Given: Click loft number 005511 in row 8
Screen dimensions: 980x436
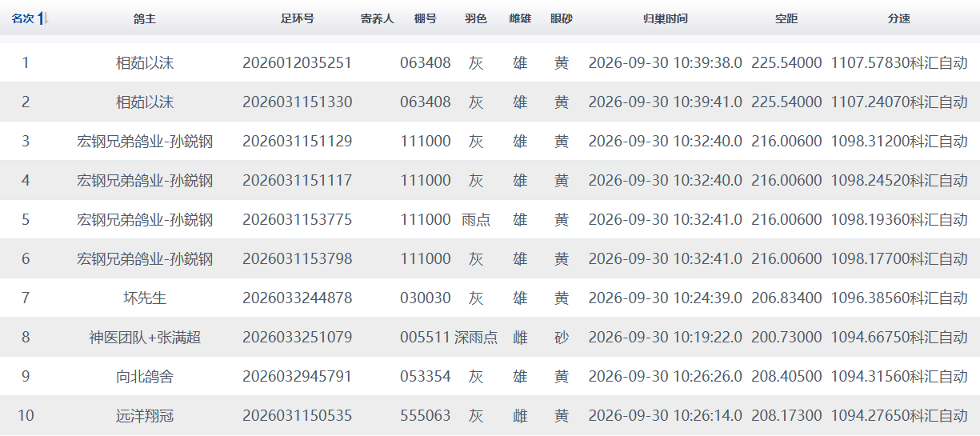Looking at the screenshot, I should 426,337.
